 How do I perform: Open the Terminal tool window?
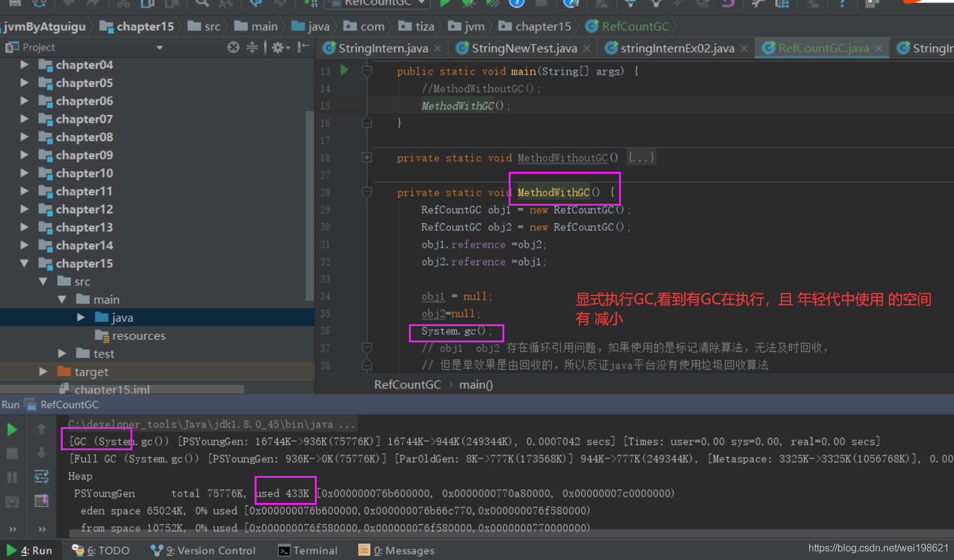coord(308,551)
